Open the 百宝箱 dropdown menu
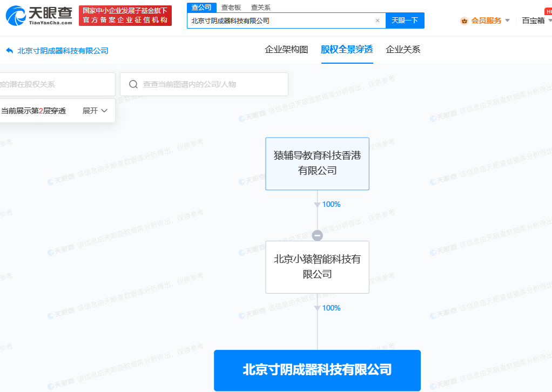The width and height of the screenshot is (552, 392). point(536,21)
